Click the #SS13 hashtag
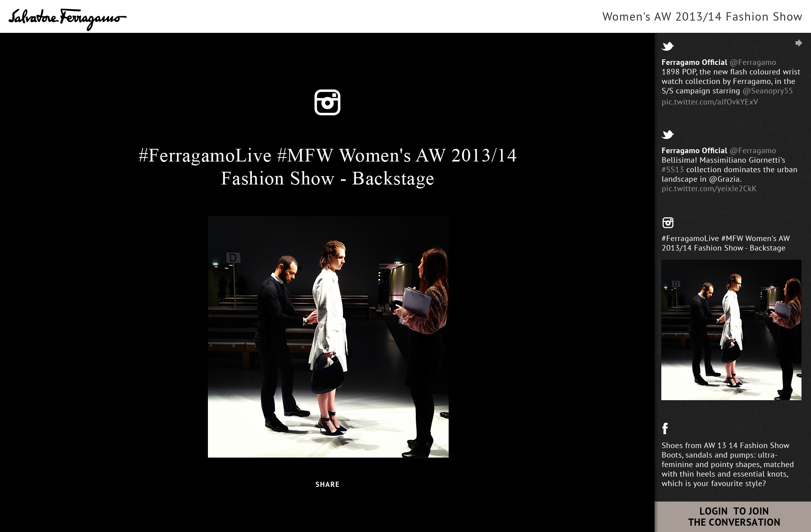 click(x=672, y=169)
